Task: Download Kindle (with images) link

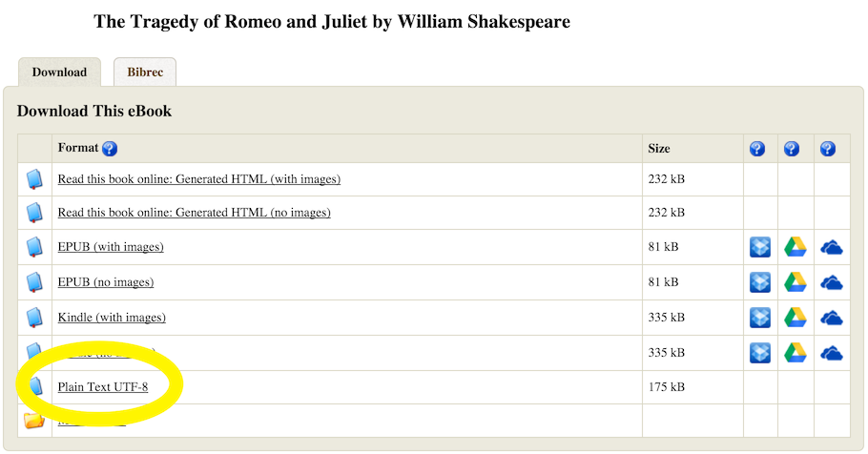Action: point(112,318)
